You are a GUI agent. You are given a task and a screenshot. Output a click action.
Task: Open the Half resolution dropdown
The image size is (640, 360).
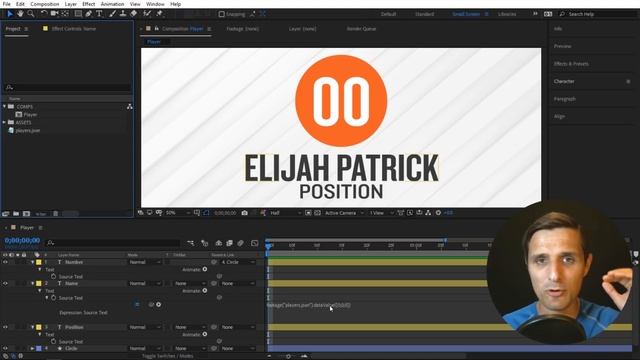286,213
